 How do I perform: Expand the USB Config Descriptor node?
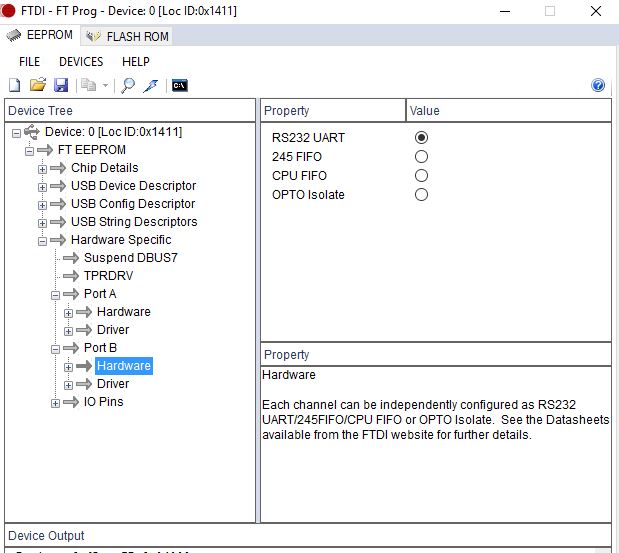42,205
